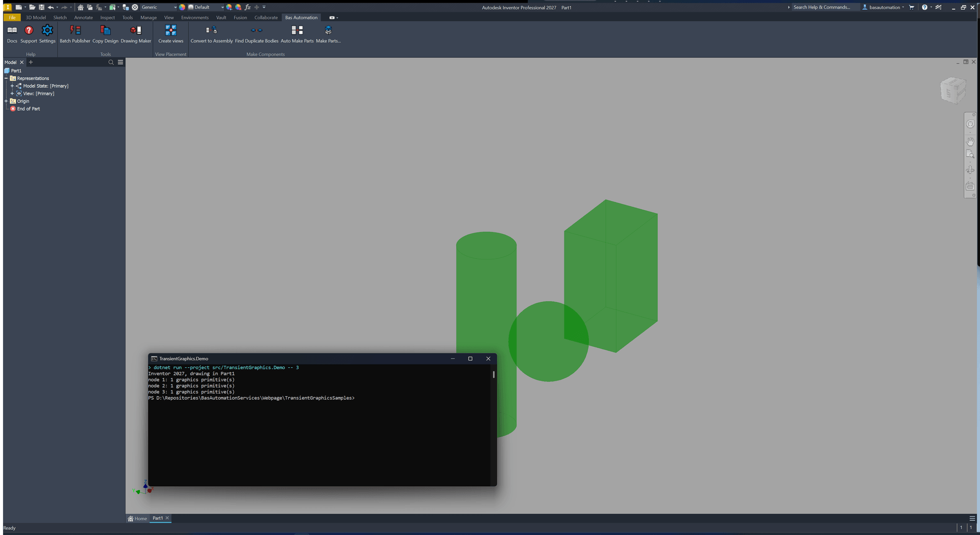980x535 pixels.
Task: Expand the View: [Primary] node
Action: tap(12, 93)
